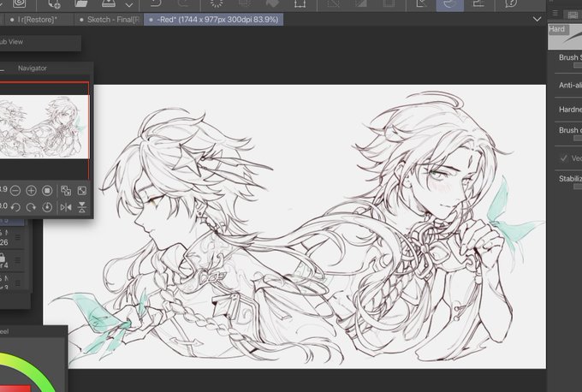Toggle highlighted Snap to Special Ruler

pos(450,4)
